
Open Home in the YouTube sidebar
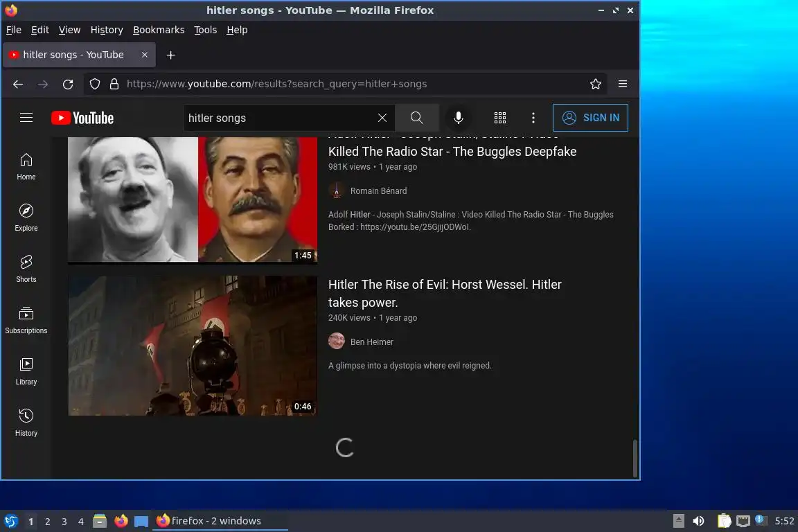(26, 166)
